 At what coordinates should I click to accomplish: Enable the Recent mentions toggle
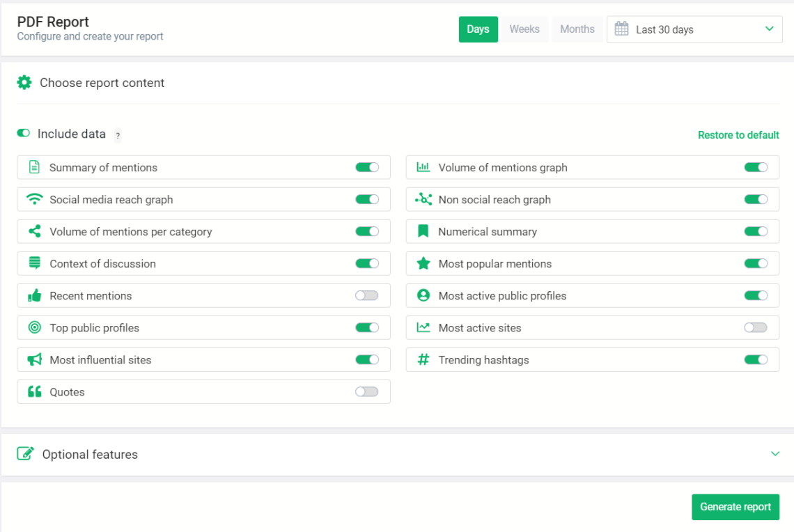click(x=367, y=295)
